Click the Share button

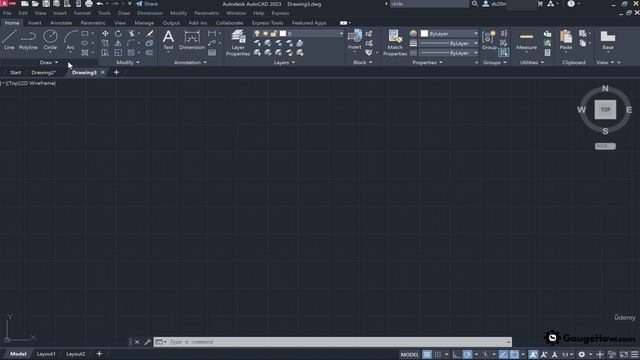[x=147, y=4]
